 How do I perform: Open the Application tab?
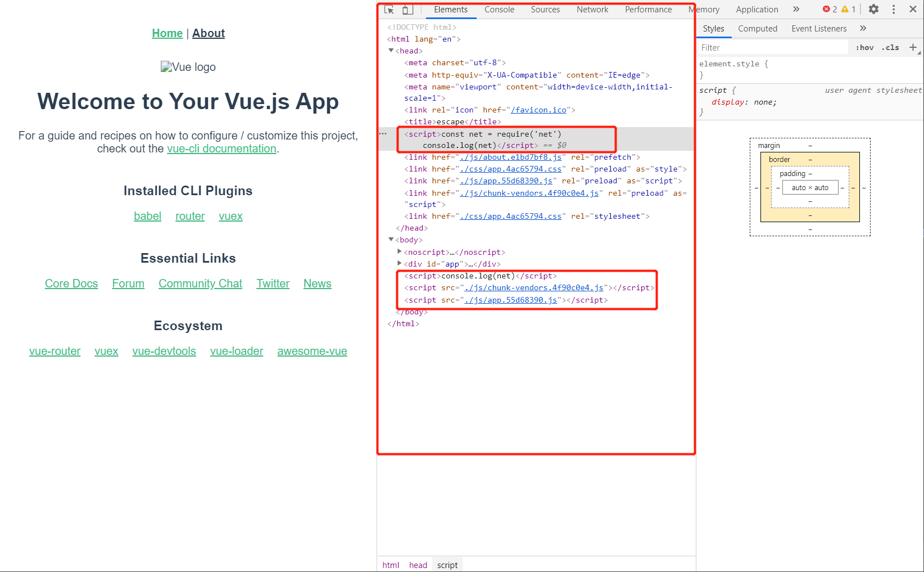click(x=757, y=10)
